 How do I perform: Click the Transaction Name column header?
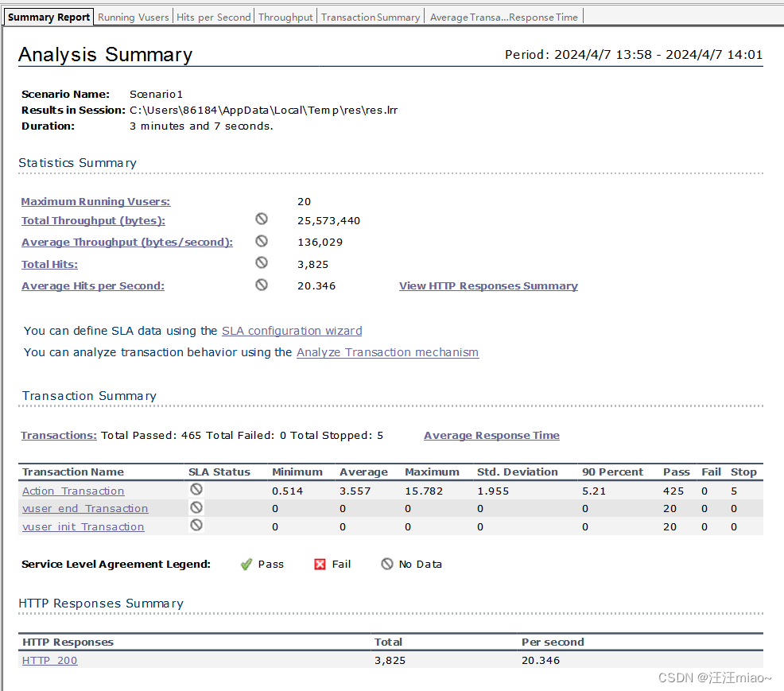tap(73, 472)
